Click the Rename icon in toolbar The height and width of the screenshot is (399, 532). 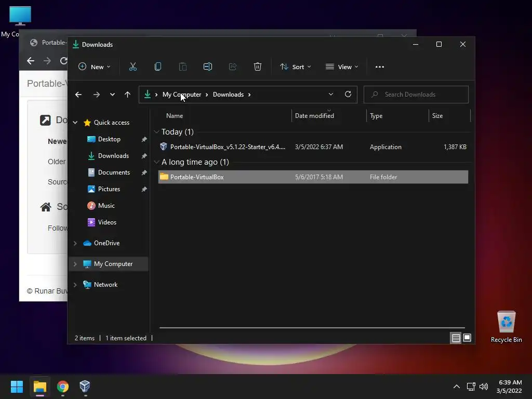pos(208,67)
